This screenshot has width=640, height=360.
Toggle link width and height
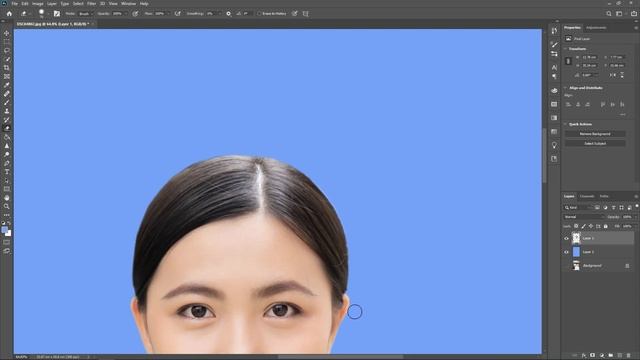568,61
